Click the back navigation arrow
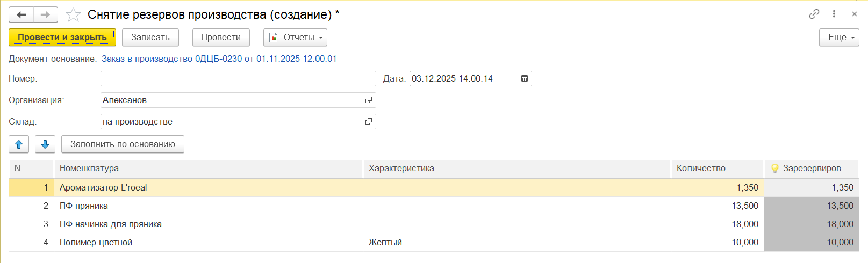The image size is (868, 263). click(x=21, y=14)
